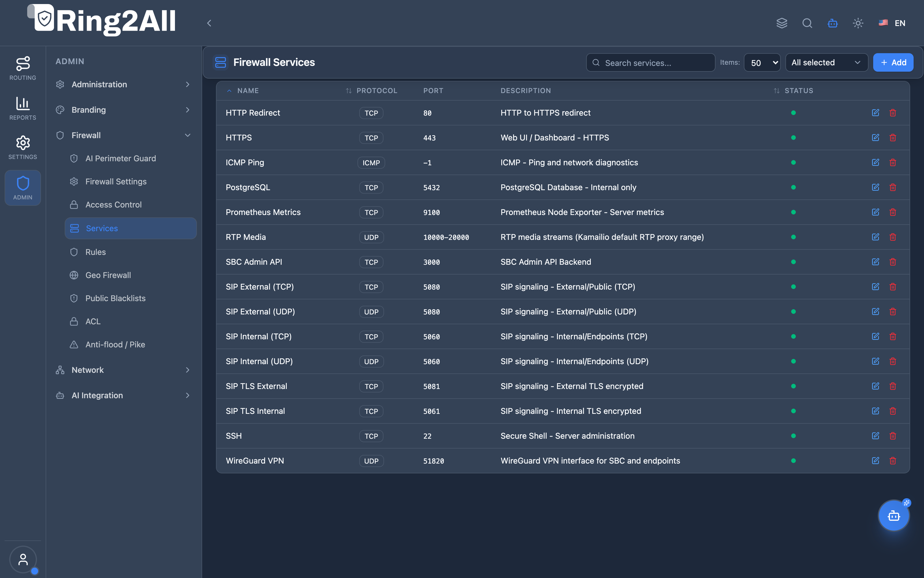Edit the HTTP Redirect service
Viewport: 924px width, 578px height.
tap(875, 113)
